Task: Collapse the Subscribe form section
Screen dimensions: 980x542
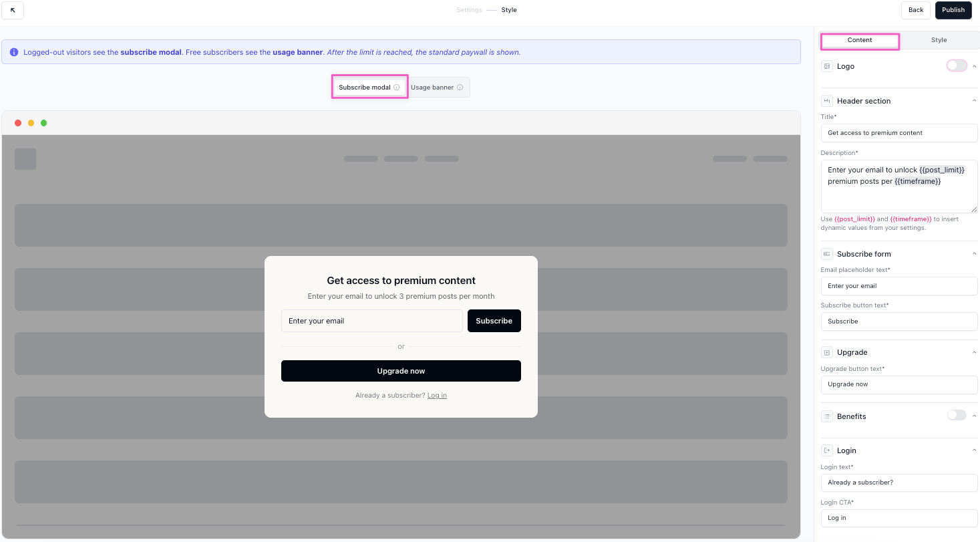Action: pos(974,254)
